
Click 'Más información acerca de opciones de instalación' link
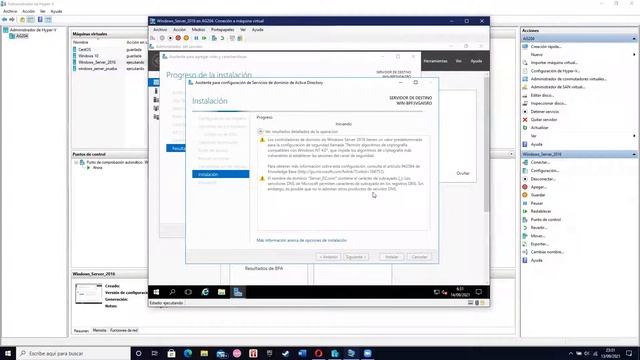302,240
